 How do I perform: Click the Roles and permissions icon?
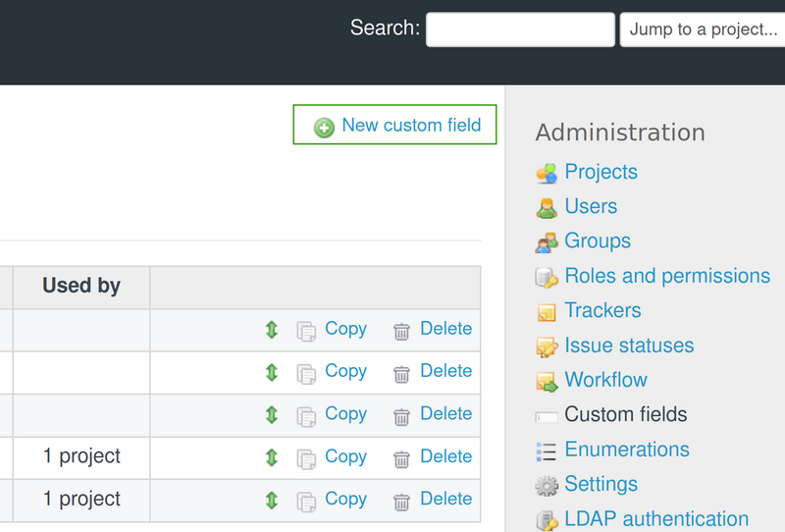tap(547, 277)
